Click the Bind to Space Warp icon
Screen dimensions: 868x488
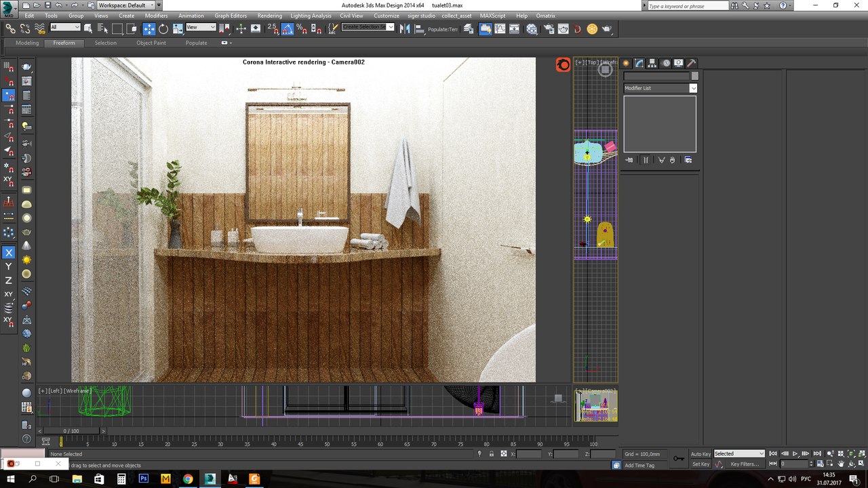click(39, 28)
